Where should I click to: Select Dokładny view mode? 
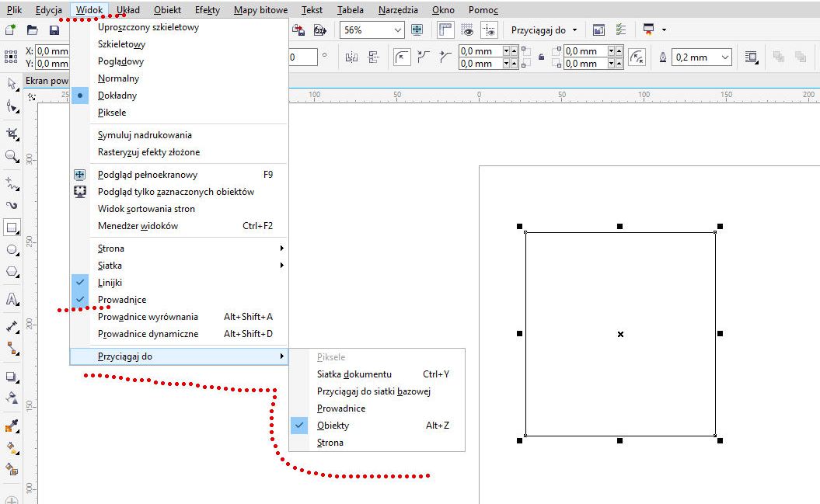point(117,96)
